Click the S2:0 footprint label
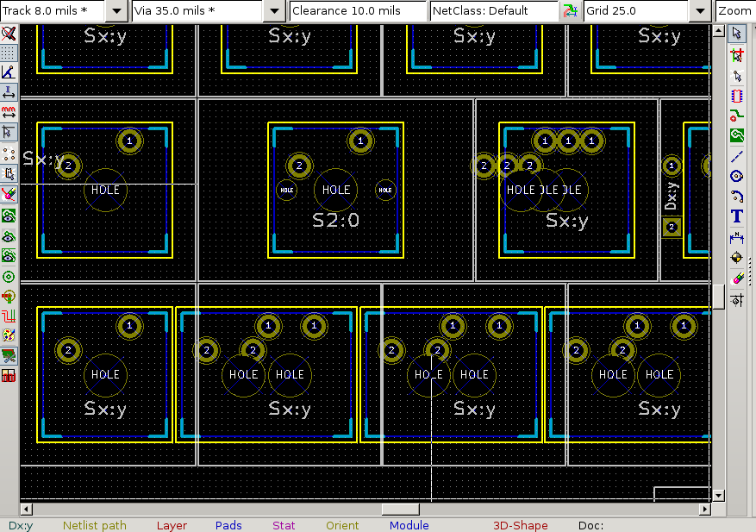 coord(335,221)
